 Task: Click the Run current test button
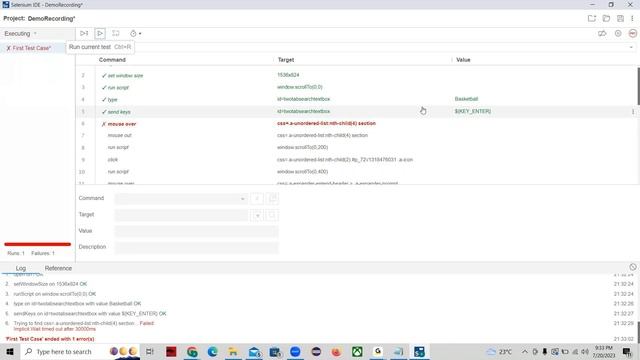click(x=100, y=33)
